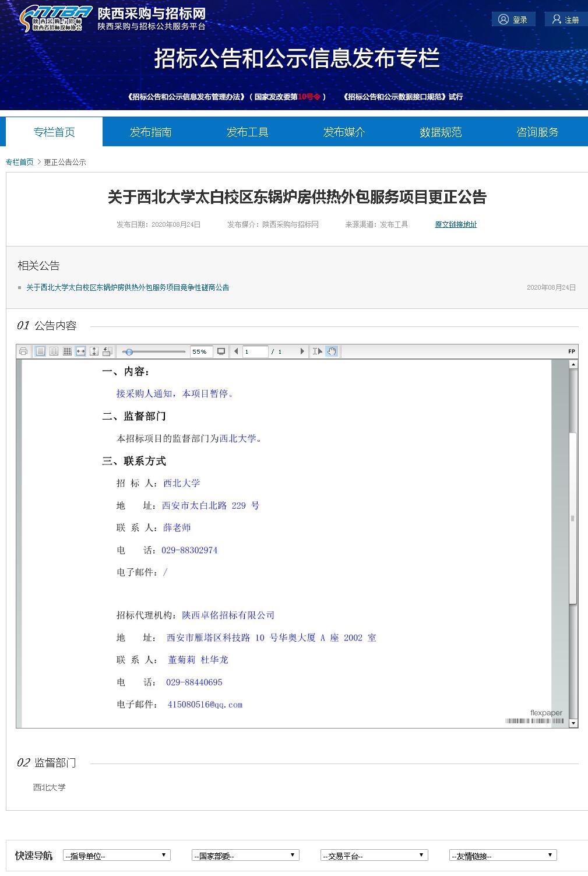588x876 pixels.
Task: Fit document to width
Action: click(x=80, y=351)
